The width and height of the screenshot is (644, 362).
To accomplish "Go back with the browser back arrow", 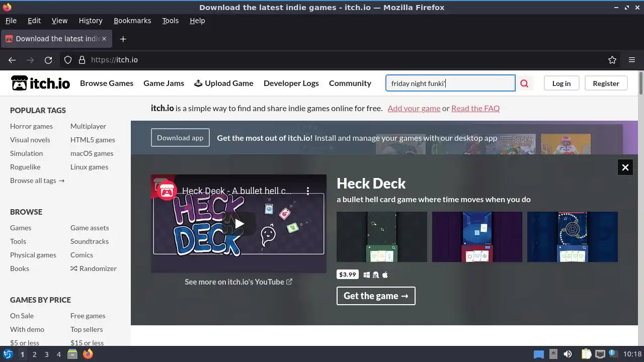I will point(12,60).
